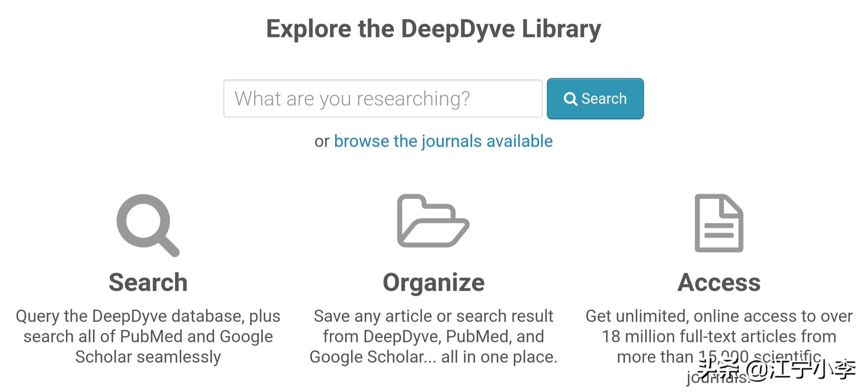Select the 'Organize' feature heading
Image resolution: width=868 pixels, height=392 pixels.
click(434, 282)
